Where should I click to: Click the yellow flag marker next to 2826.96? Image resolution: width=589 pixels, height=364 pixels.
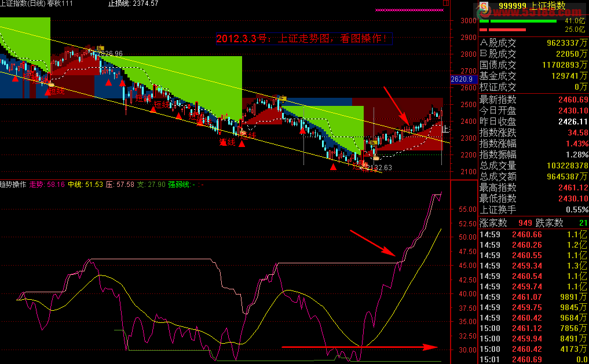[100, 47]
